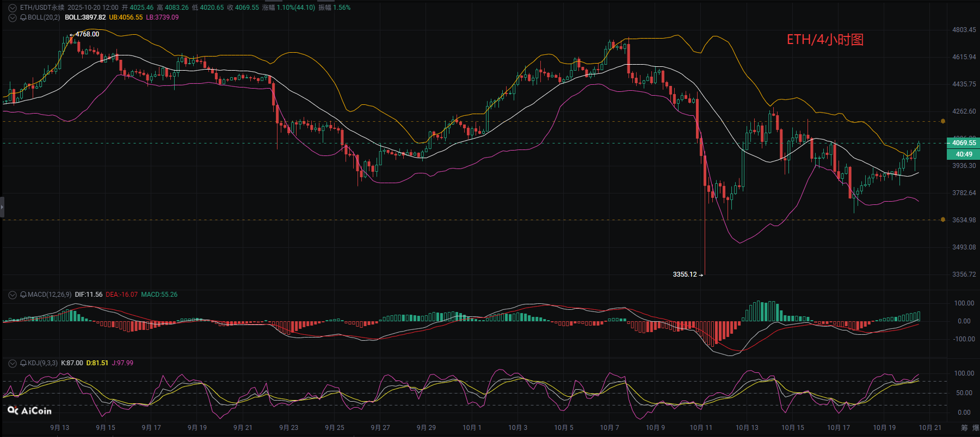Collapse the MACD(12,26,9) indicator panel
The image size is (980, 437).
[12, 295]
